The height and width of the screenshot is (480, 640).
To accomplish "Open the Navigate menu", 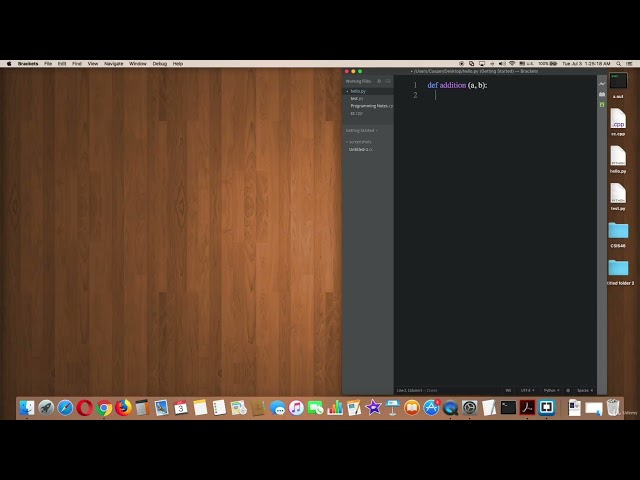I will coord(114,63).
